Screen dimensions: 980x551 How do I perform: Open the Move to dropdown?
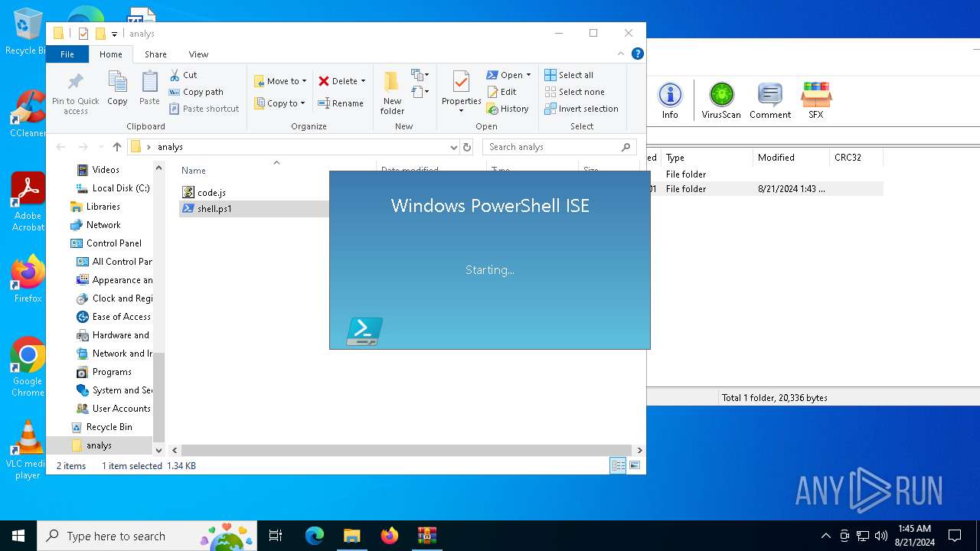(280, 81)
